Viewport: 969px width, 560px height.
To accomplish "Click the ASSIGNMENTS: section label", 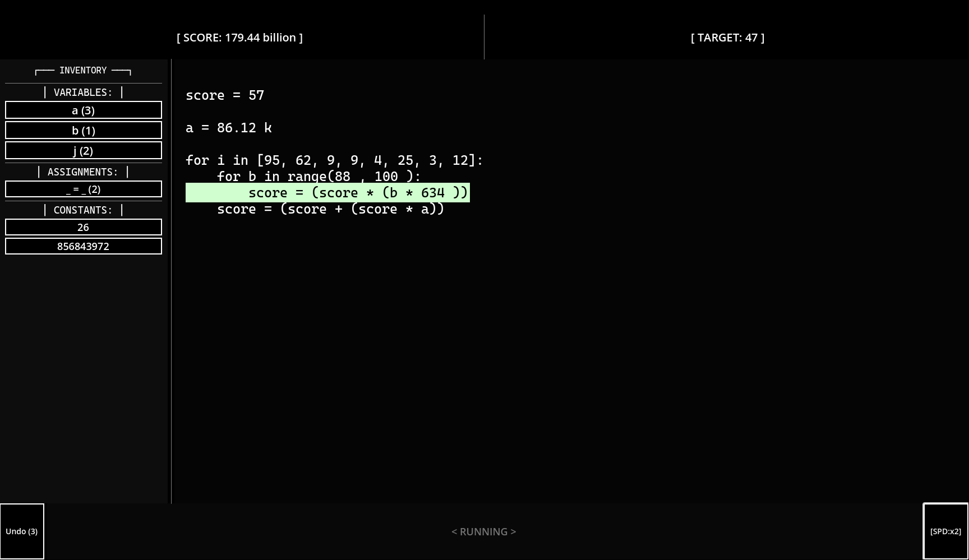I will [x=83, y=172].
